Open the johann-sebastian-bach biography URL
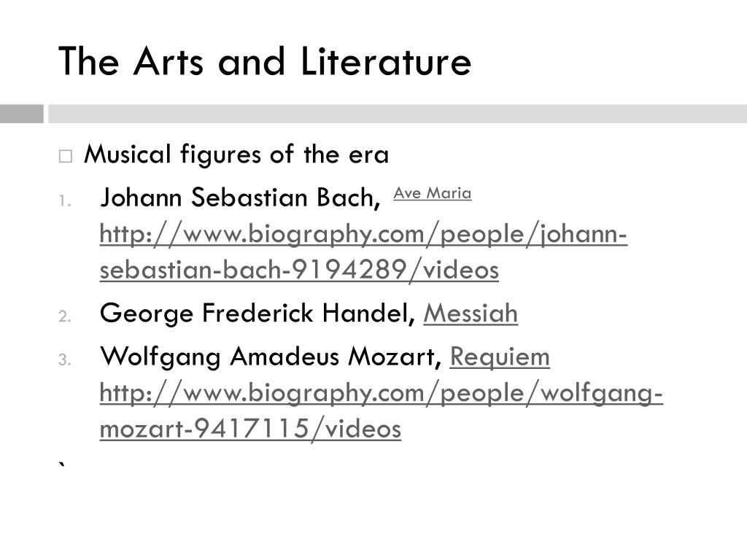This screenshot has width=747, height=560. pos(363,252)
